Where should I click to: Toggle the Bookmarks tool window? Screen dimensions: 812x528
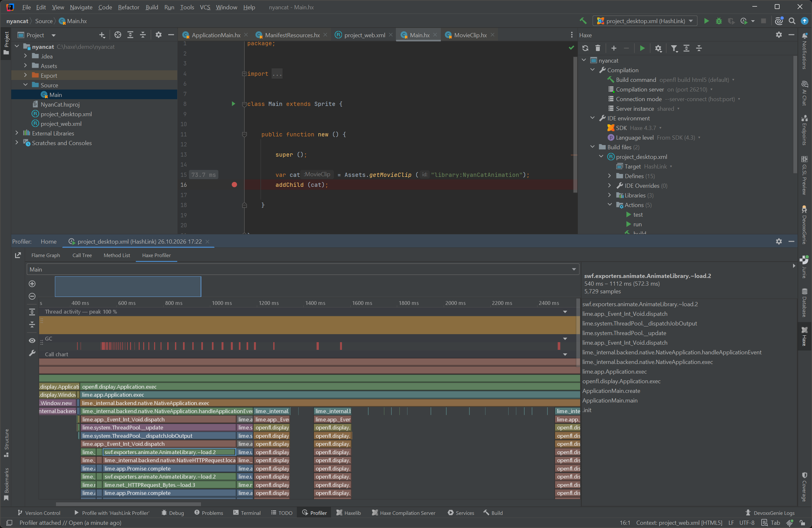(6, 484)
